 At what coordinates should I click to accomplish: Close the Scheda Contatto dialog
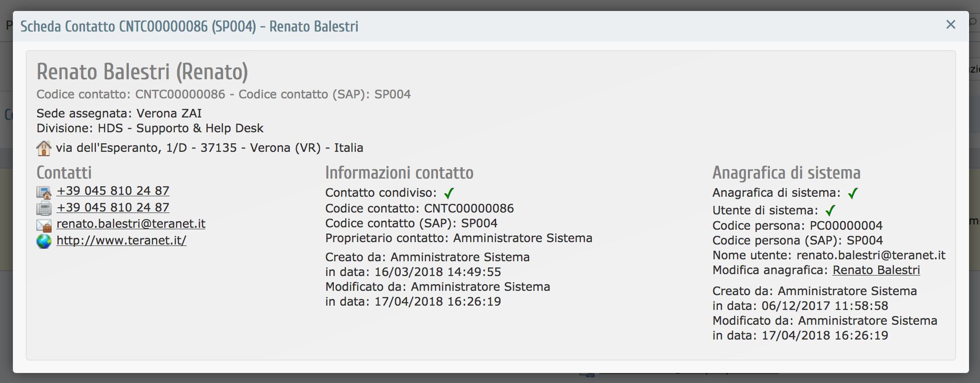click(950, 25)
